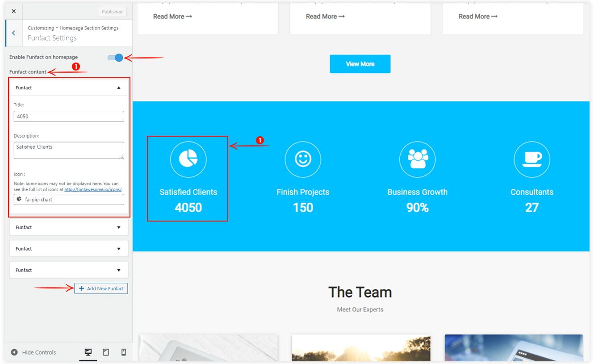This screenshot has width=594, height=364.
Task: Click the Enable Funfact on homepage label
Action: [x=43, y=57]
